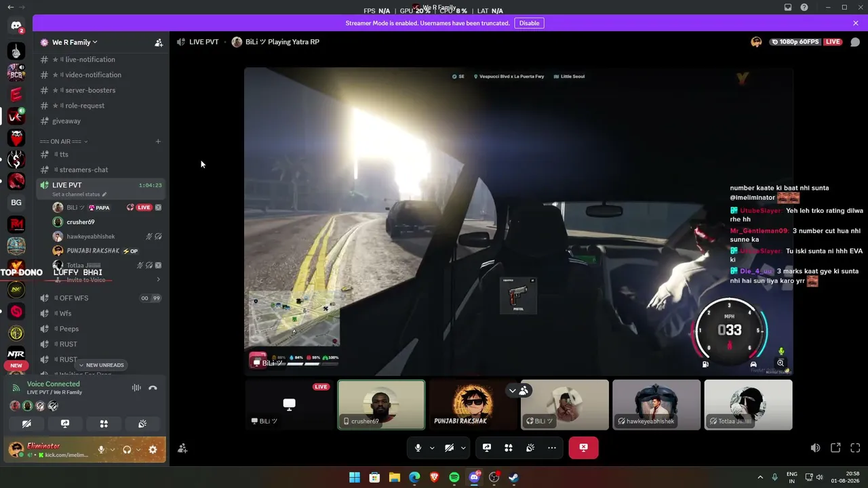
Task: Toggle camera in the Voice Connected panel
Action: [26, 424]
